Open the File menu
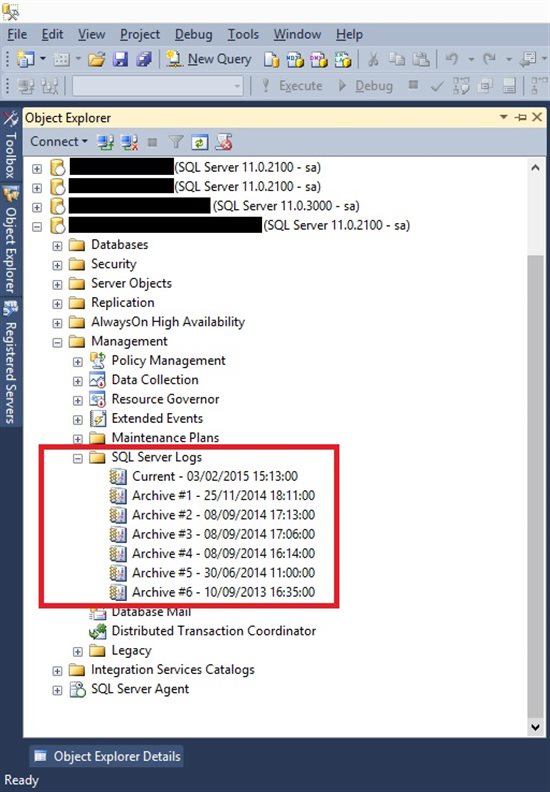Image resolution: width=550 pixels, height=792 pixels. [17, 34]
